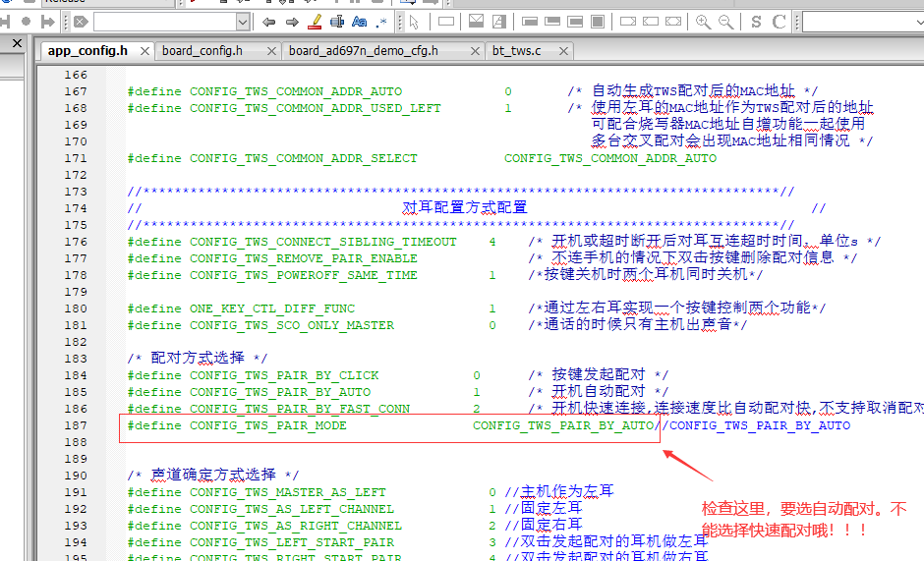Screen dimensions: 924x561
Task: Open the search text combo box dropdown arrow
Action: pyautogui.click(x=243, y=23)
